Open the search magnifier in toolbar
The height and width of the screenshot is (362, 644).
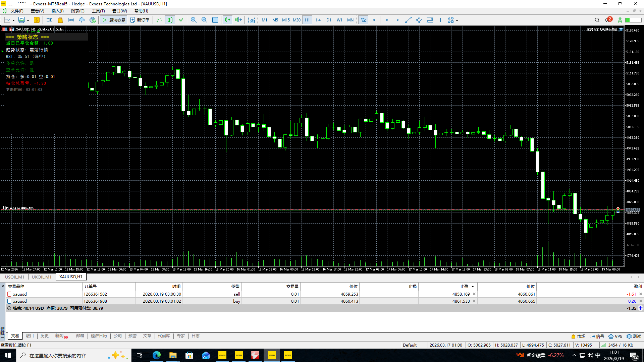tap(597, 20)
